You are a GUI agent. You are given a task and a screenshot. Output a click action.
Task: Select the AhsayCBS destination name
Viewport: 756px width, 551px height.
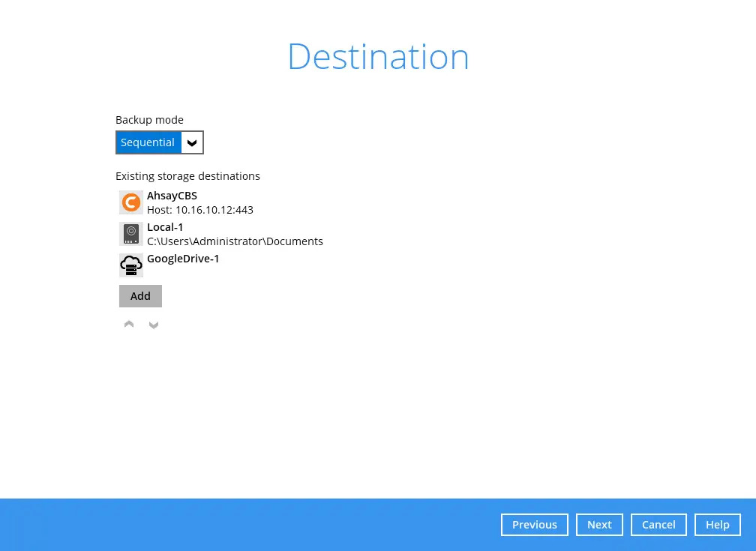click(172, 196)
